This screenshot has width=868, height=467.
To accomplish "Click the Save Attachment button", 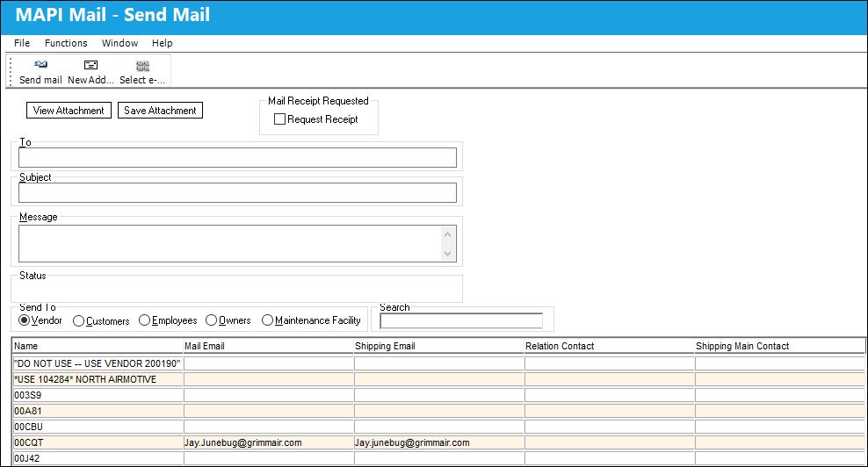I will pos(160,110).
